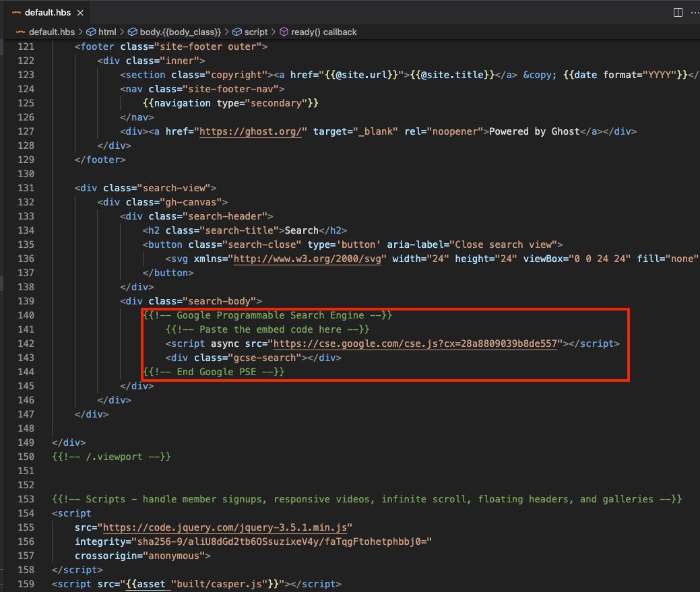Screen dimensions: 700x592
Task: Open the body.{{body_class}} breadcrumb segment
Action: [181, 32]
